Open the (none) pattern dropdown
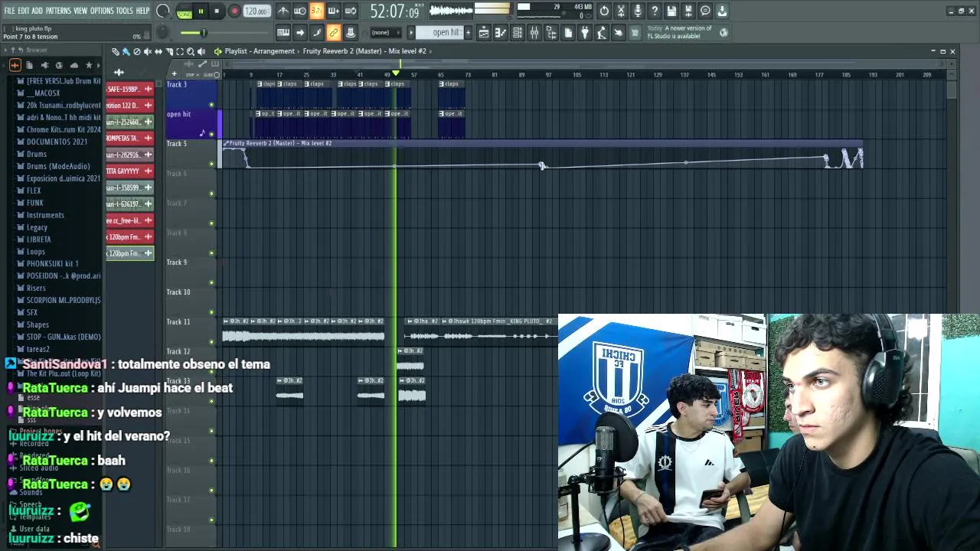This screenshot has width=980, height=551. (385, 32)
